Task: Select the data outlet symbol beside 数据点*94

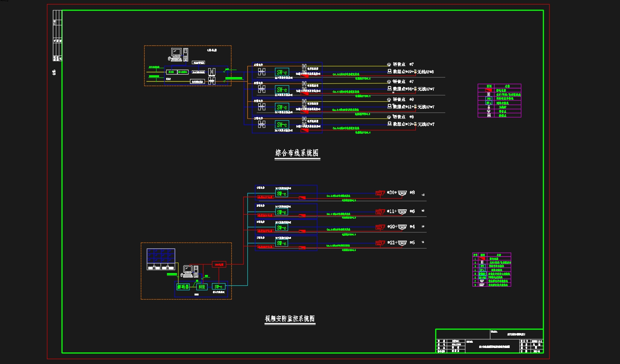Action: tap(389, 89)
